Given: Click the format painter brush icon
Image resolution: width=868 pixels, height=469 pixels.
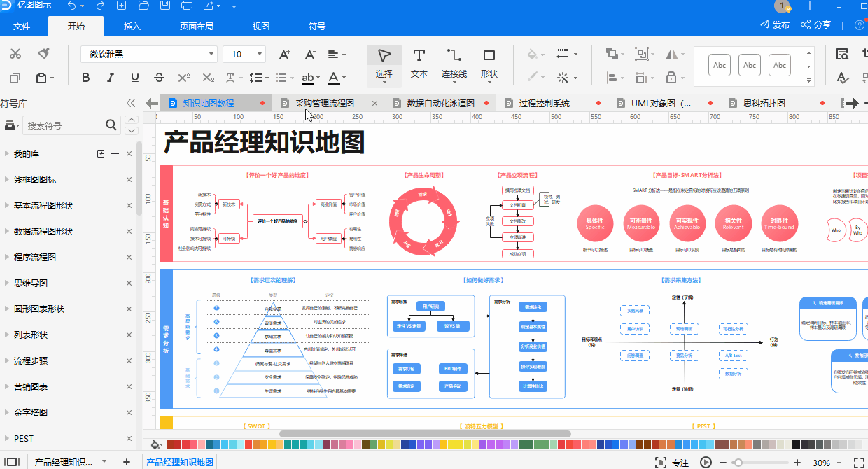Looking at the screenshot, I should click(x=43, y=52).
